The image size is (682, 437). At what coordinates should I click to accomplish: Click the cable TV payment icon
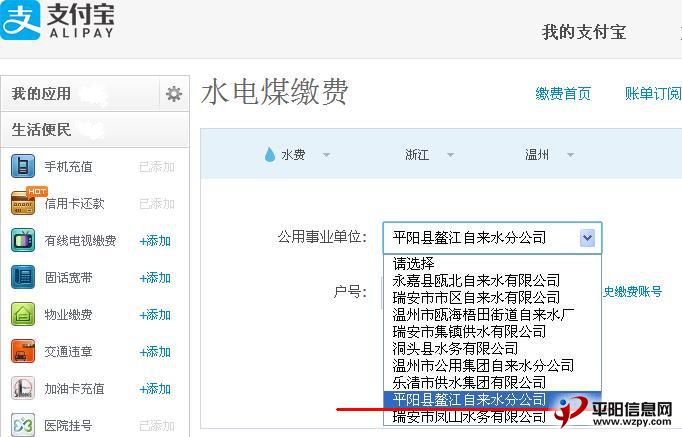coord(23,240)
